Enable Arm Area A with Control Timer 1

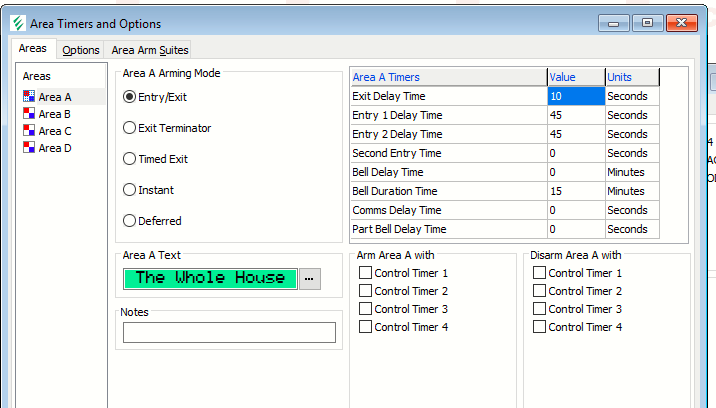point(365,273)
